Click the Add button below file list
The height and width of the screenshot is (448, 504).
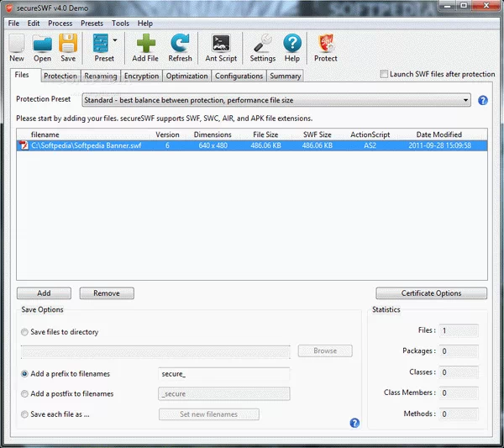click(44, 293)
